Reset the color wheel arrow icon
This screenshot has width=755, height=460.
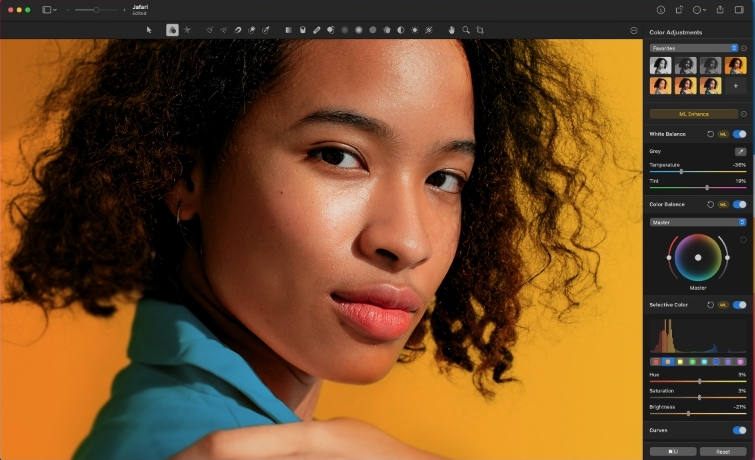743,239
